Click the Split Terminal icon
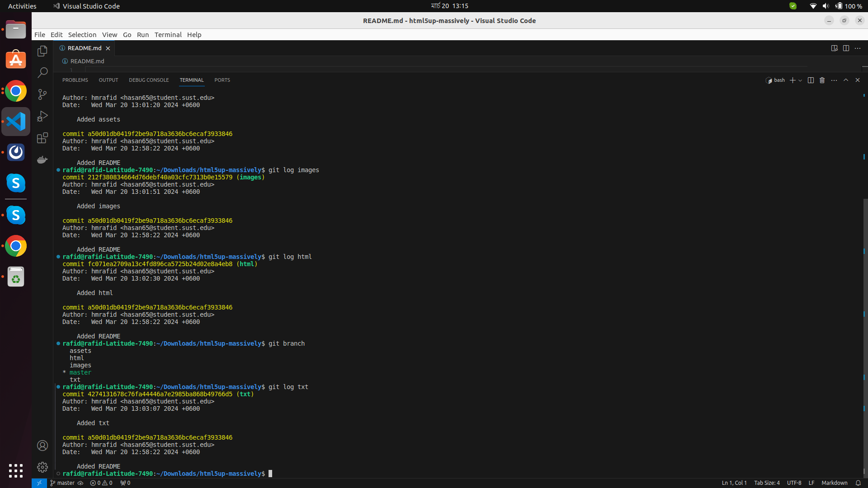868x488 pixels. coord(811,80)
